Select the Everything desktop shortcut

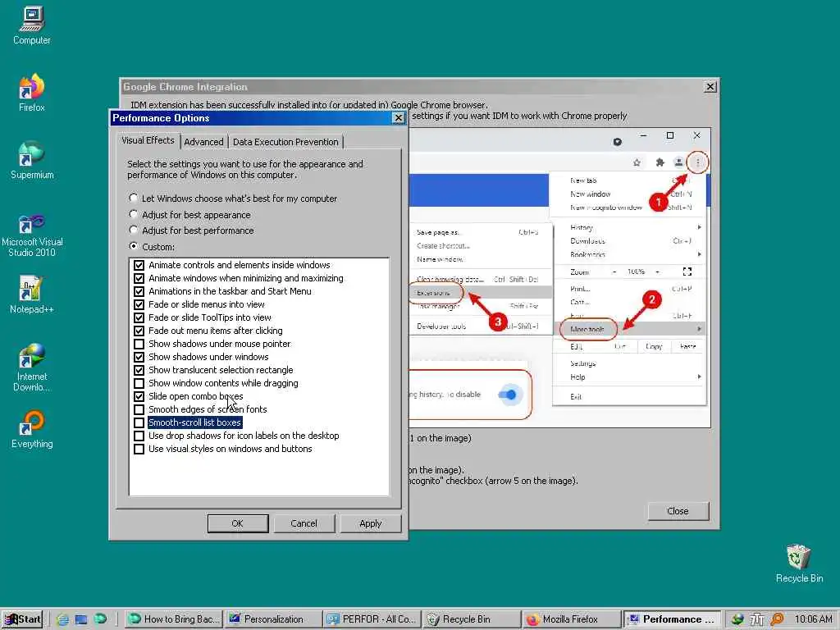tap(32, 430)
